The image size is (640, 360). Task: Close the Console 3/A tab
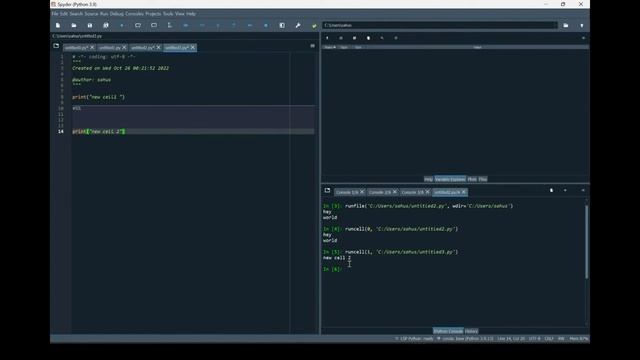coord(428,192)
